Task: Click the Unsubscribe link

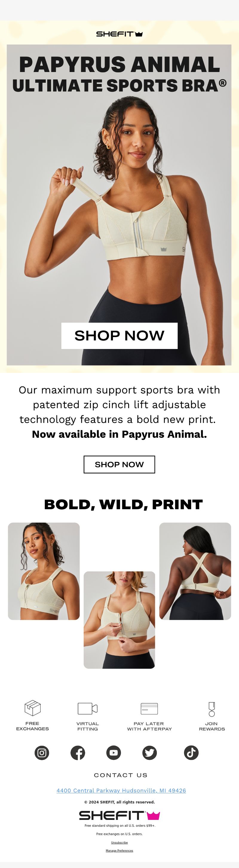Action: click(119, 842)
